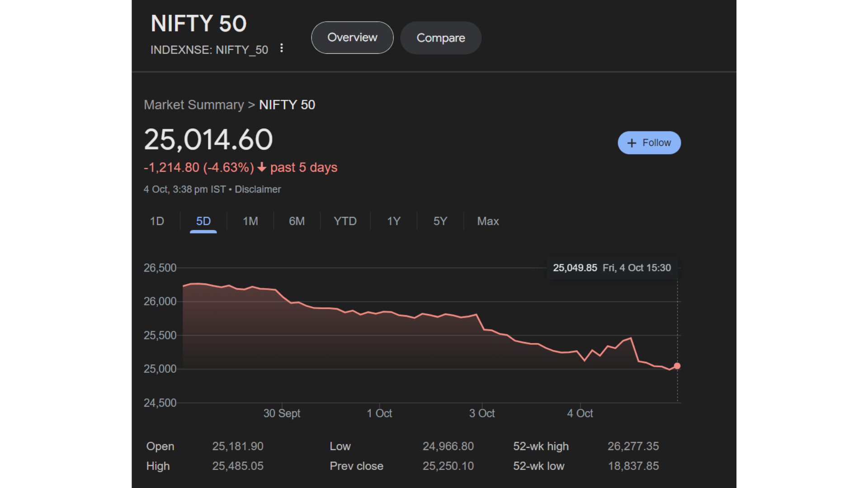Viewport: 868px width, 488px height.
Task: Switch chart to 1D range
Action: pyautogui.click(x=157, y=221)
